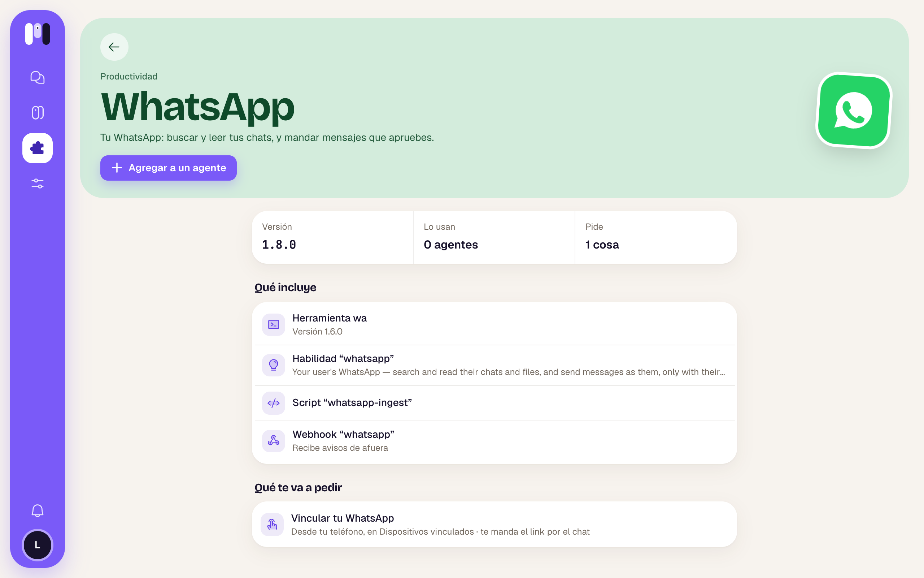Click the terminal icon beside Herramienta wa
The height and width of the screenshot is (578, 924).
click(x=273, y=324)
